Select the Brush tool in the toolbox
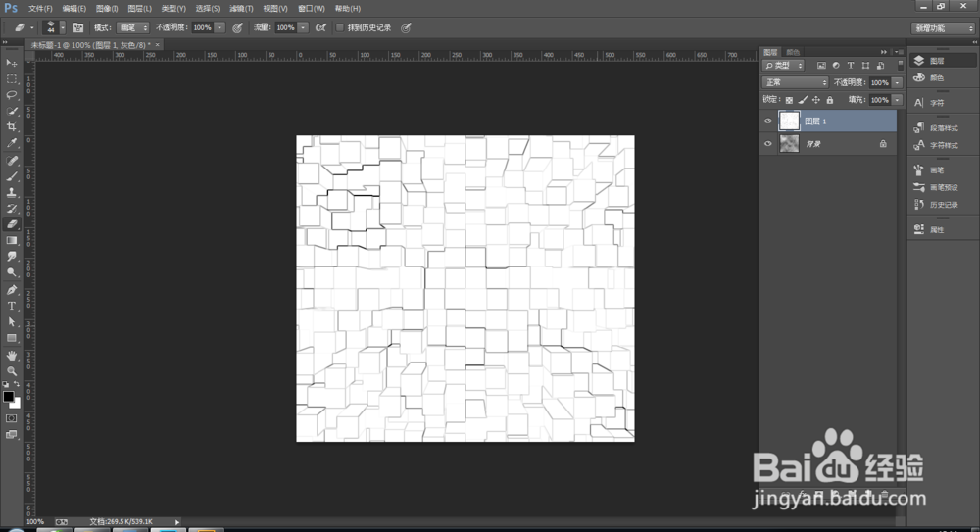This screenshot has width=980, height=532. (x=11, y=177)
